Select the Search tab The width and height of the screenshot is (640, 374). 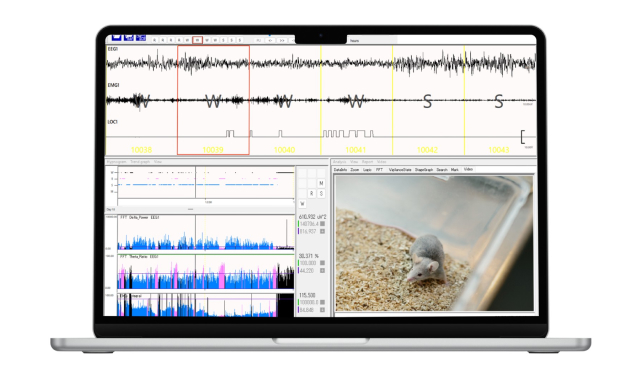coord(442,169)
